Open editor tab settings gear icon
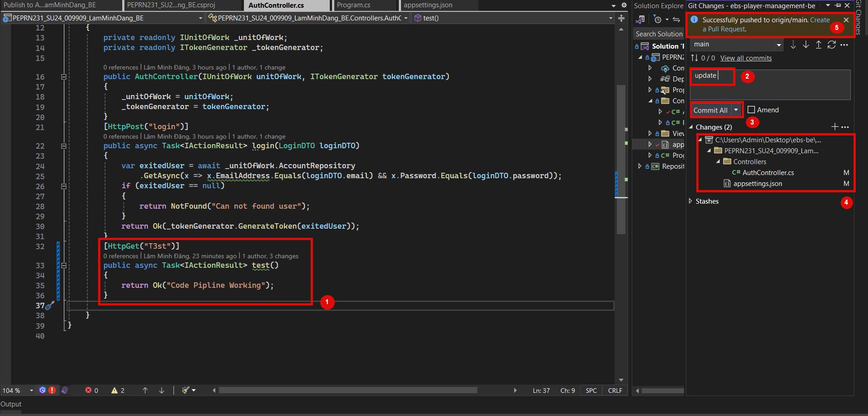The width and height of the screenshot is (868, 416). click(624, 5)
